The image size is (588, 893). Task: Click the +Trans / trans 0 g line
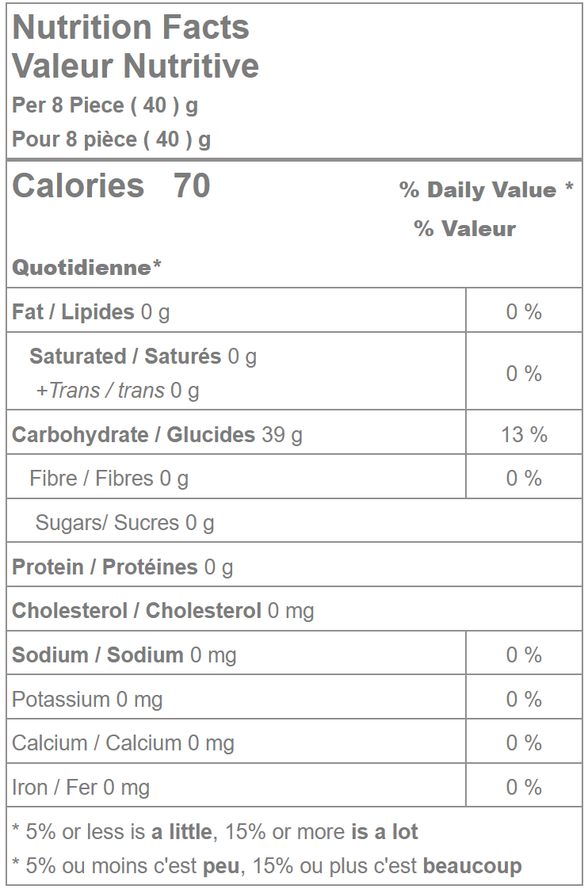pos(117,391)
